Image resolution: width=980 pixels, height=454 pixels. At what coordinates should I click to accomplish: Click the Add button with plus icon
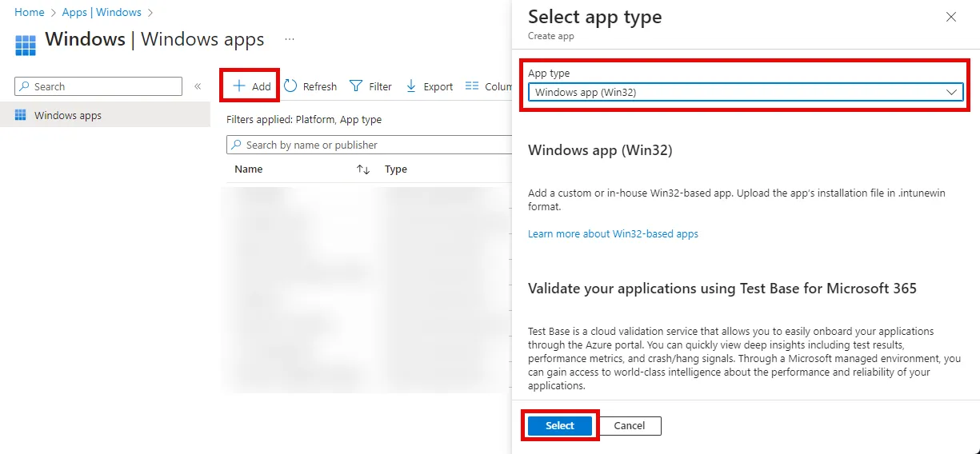click(x=251, y=86)
